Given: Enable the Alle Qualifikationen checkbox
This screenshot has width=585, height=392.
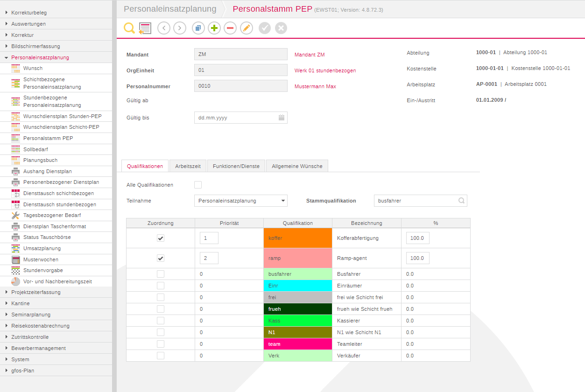Looking at the screenshot, I should click(198, 185).
